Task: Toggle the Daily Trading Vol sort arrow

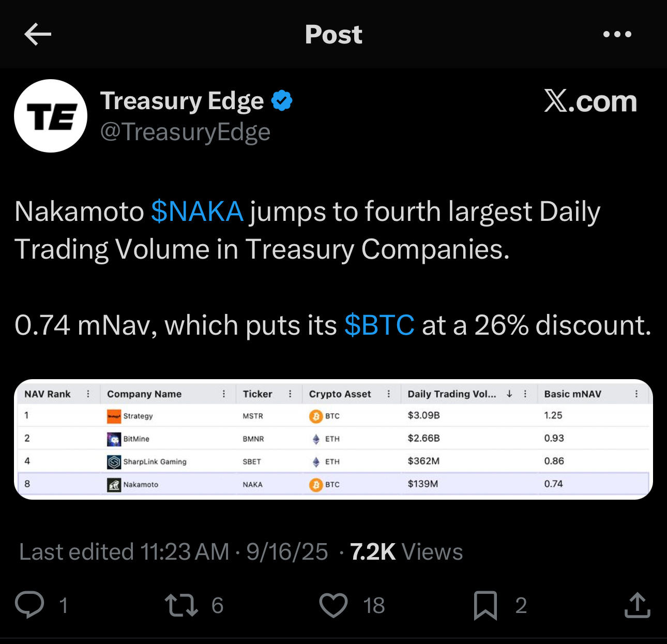Action: [x=509, y=394]
